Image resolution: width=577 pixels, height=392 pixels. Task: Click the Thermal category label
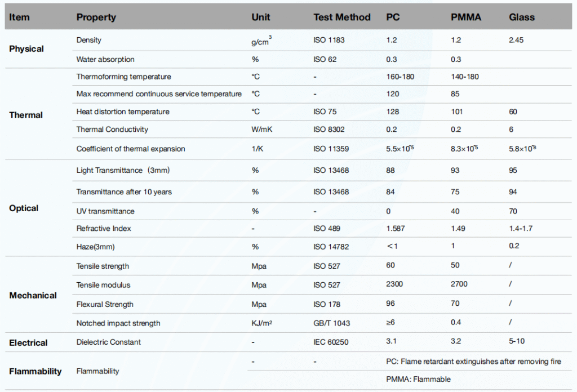26,115
